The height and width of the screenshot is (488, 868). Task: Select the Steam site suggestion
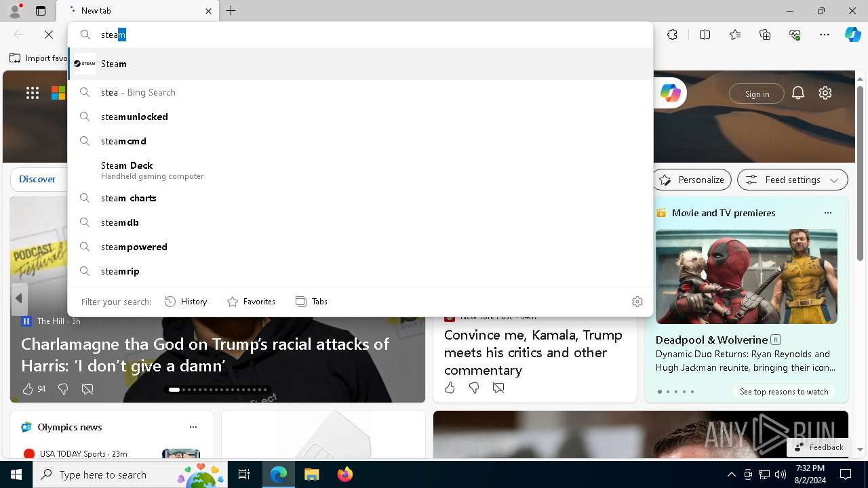click(x=360, y=64)
